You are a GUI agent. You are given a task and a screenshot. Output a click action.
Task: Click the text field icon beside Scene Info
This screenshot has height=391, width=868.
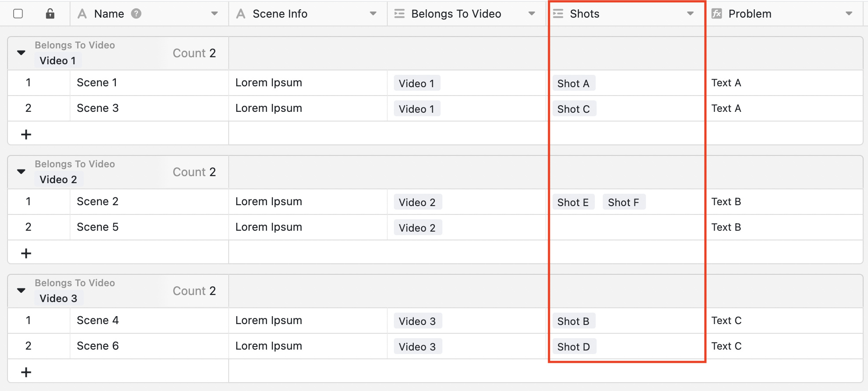[x=241, y=14]
